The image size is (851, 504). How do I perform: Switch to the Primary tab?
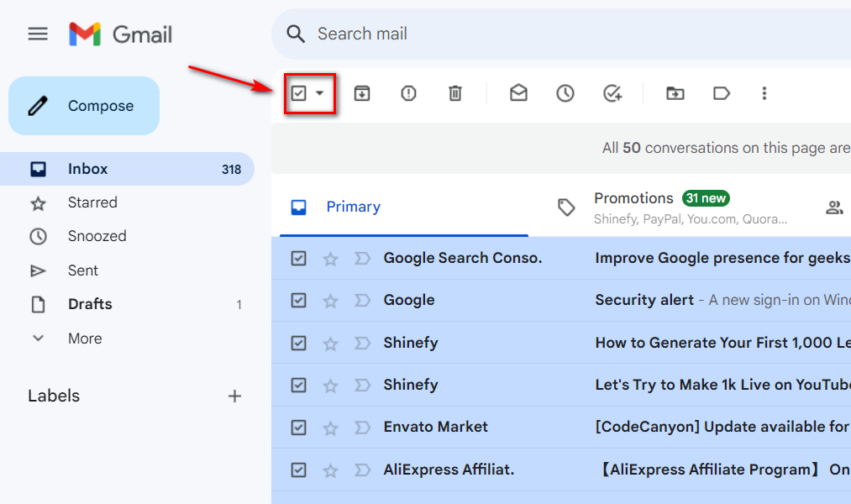[x=404, y=207]
